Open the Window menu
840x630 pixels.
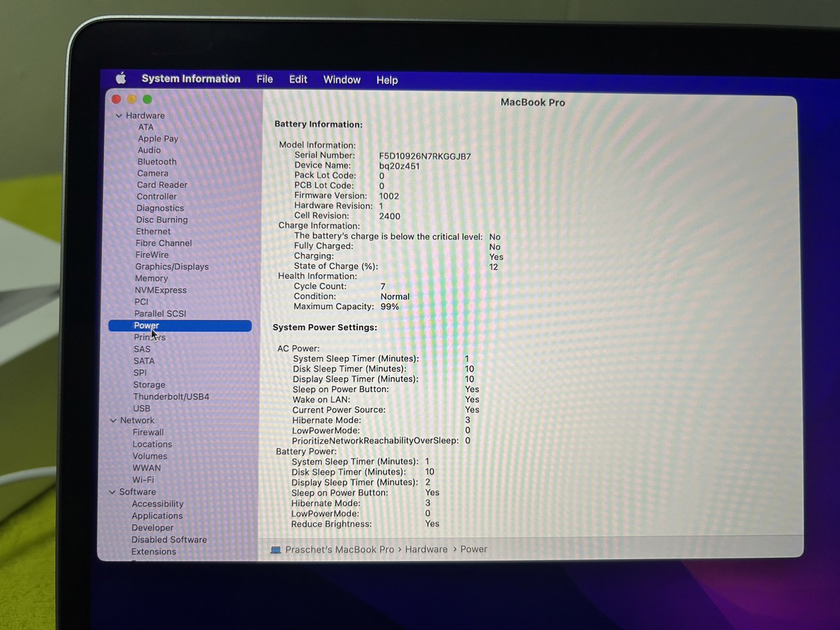[x=341, y=80]
